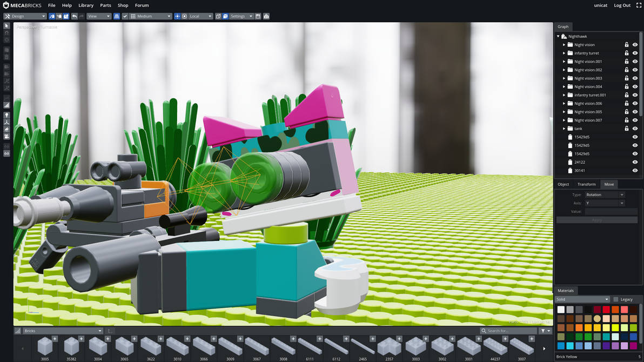Viewport: 644px width, 362px height.
Task: Click the move gizmo icon in toolbar
Action: pos(177,16)
